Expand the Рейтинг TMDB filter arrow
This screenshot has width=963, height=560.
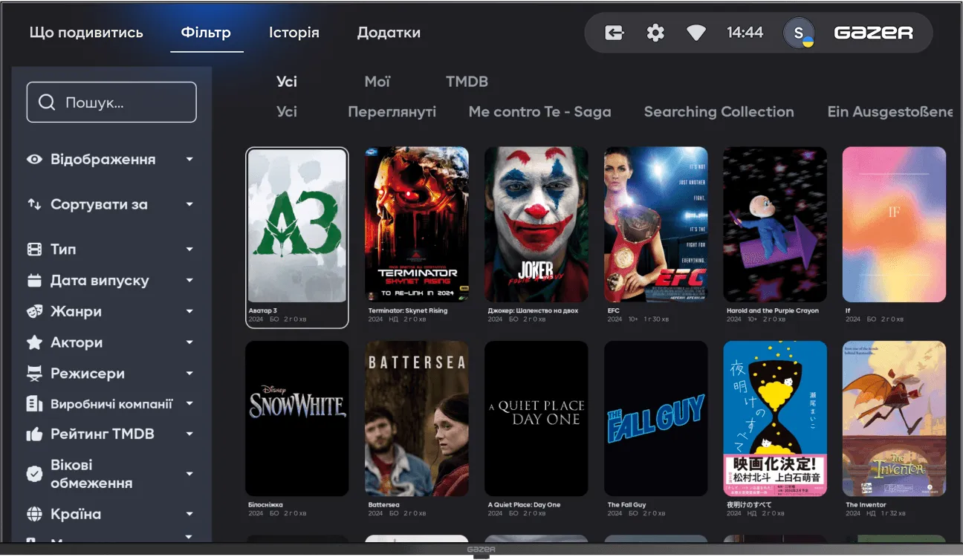tap(189, 434)
